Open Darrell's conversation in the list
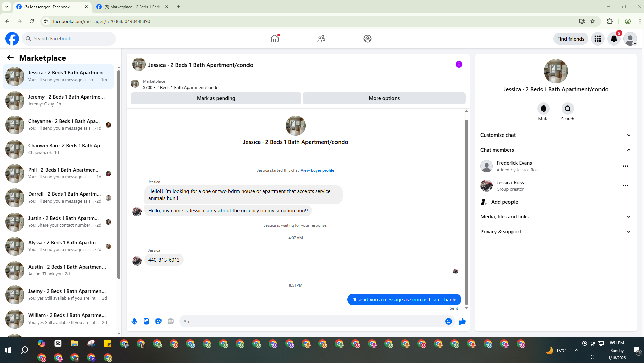Viewport: 644px width, 363px height. (x=58, y=198)
